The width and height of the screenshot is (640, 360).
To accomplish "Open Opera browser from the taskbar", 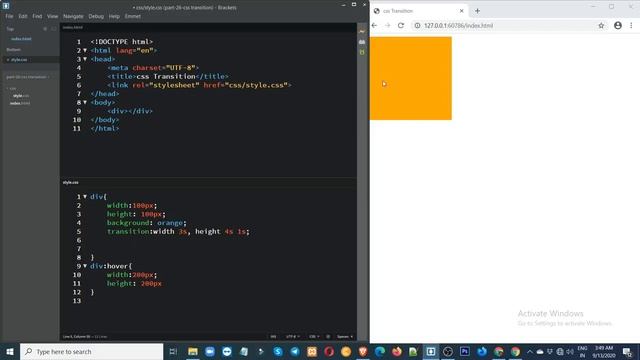I will tap(329, 351).
